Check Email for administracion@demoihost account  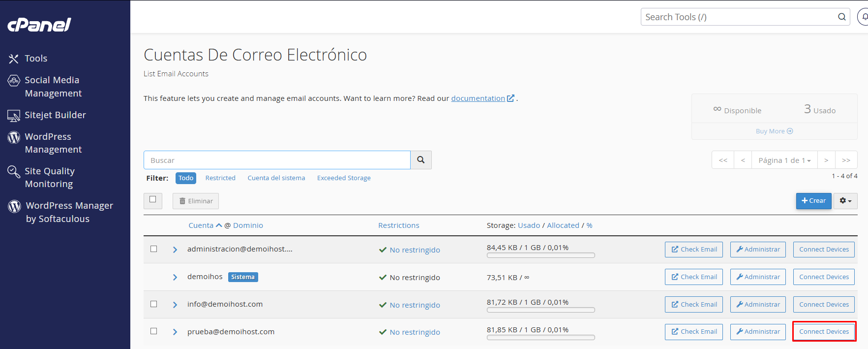pyautogui.click(x=694, y=250)
